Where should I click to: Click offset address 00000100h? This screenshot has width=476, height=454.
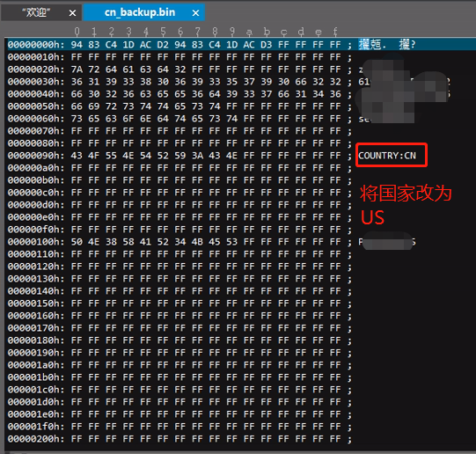tap(36, 242)
